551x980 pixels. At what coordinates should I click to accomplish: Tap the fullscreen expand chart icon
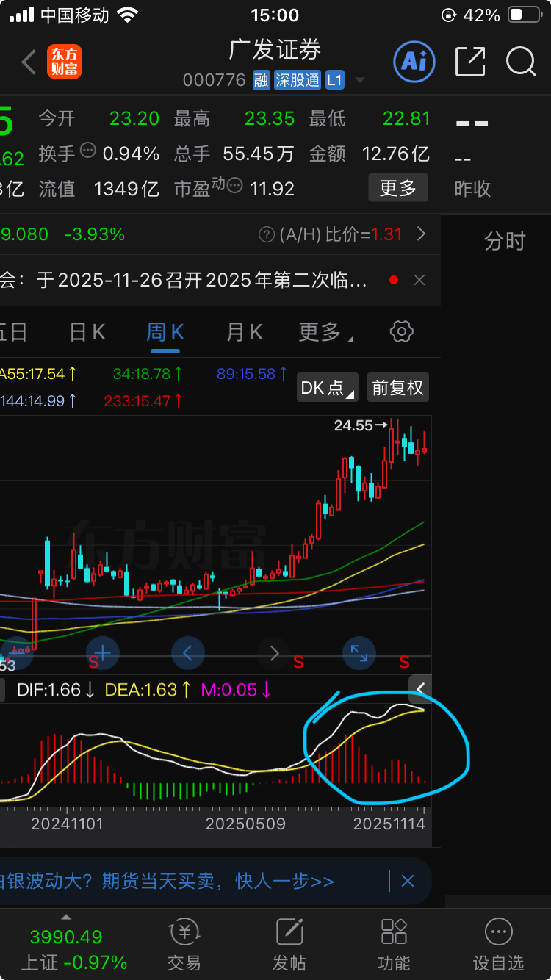(x=359, y=653)
